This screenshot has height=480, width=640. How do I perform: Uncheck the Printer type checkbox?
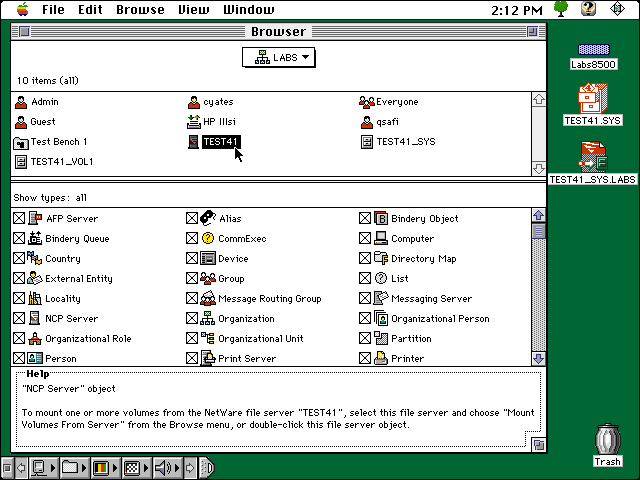click(365, 358)
